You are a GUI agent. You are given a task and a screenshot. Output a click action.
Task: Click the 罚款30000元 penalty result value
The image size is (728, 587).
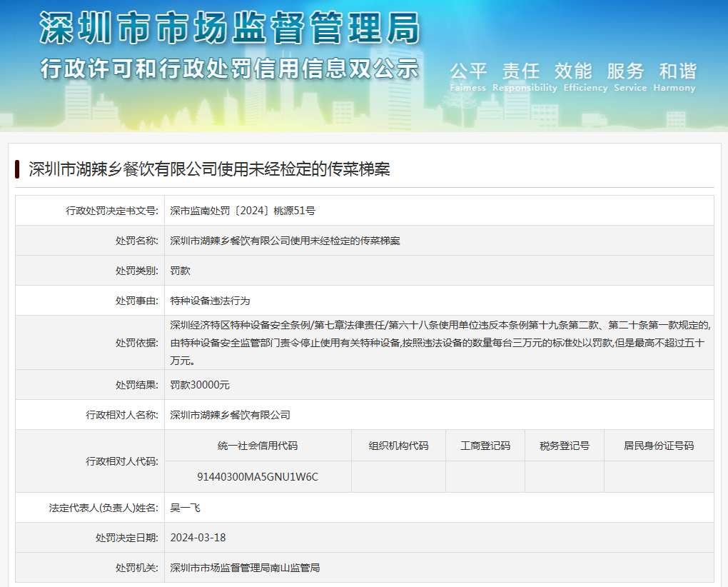200,385
